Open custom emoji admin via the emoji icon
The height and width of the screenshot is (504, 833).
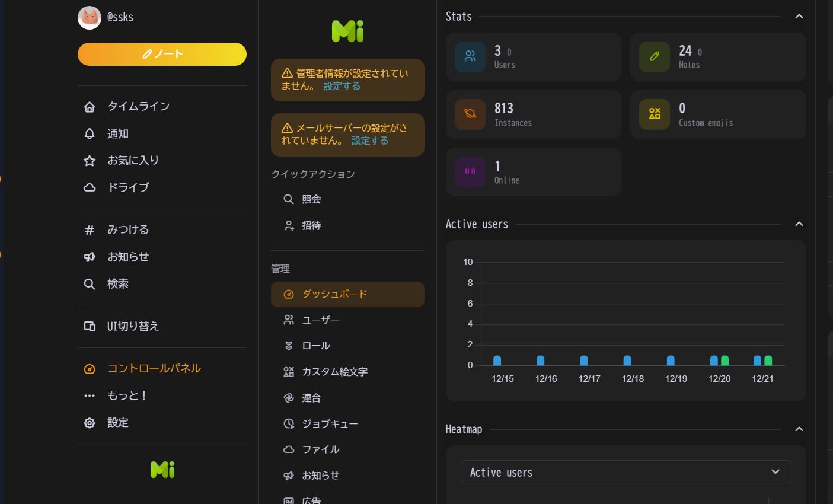289,372
